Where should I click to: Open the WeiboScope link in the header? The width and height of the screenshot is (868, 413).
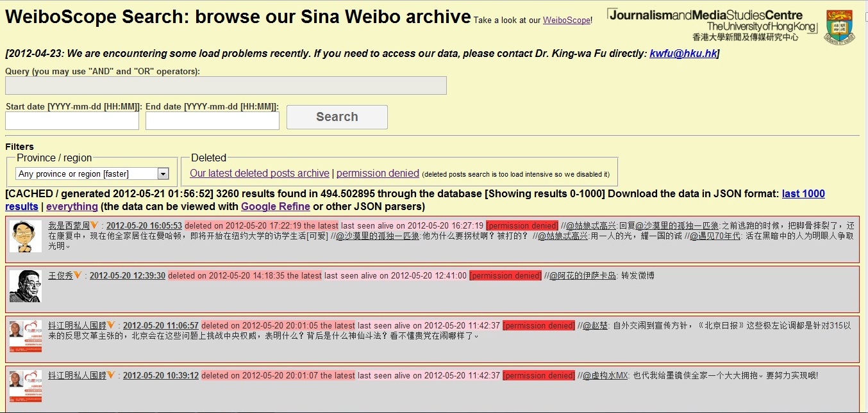click(566, 20)
